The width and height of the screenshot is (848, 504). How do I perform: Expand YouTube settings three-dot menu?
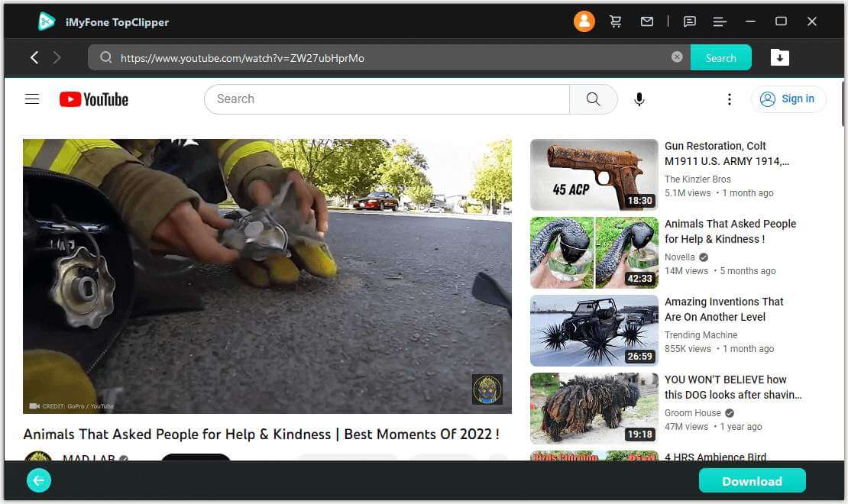(x=729, y=99)
